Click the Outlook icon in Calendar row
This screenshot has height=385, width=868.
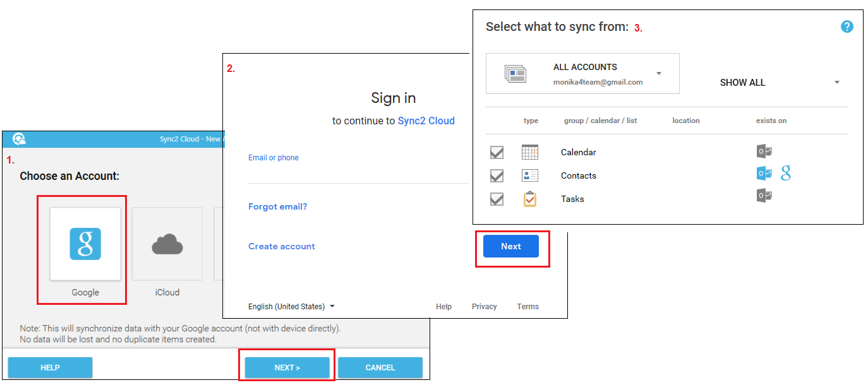coord(764,151)
